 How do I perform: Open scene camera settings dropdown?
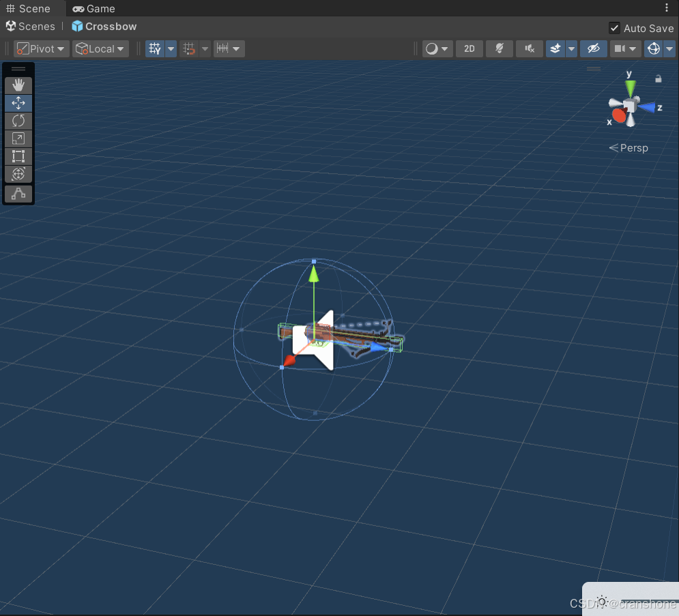pos(625,49)
